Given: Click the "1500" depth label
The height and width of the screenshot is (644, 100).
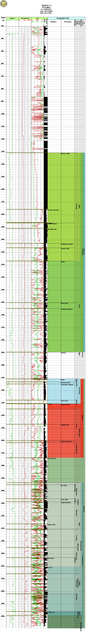Looking at the screenshot, I should coord(3,176).
